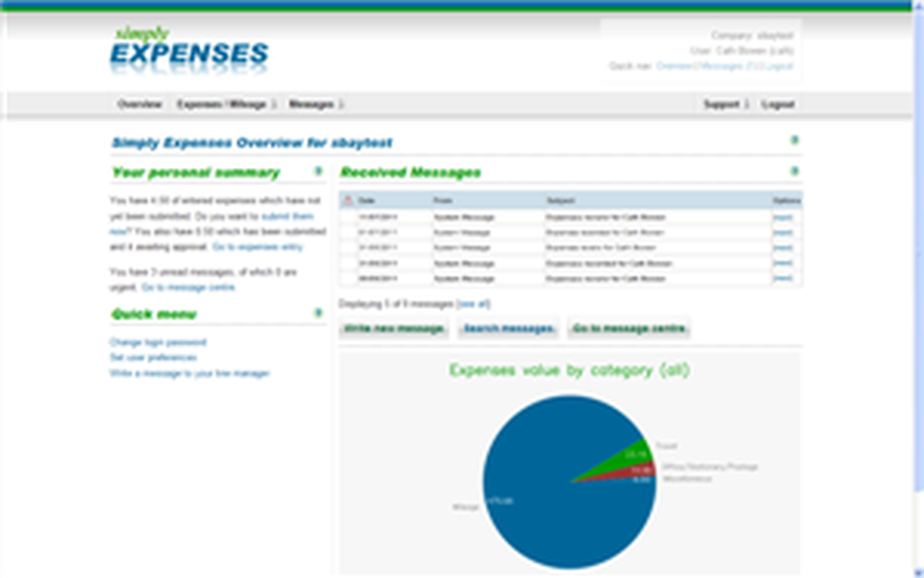Sort messages by the priority flag column icon
The height and width of the screenshot is (578, 924).
[347, 200]
